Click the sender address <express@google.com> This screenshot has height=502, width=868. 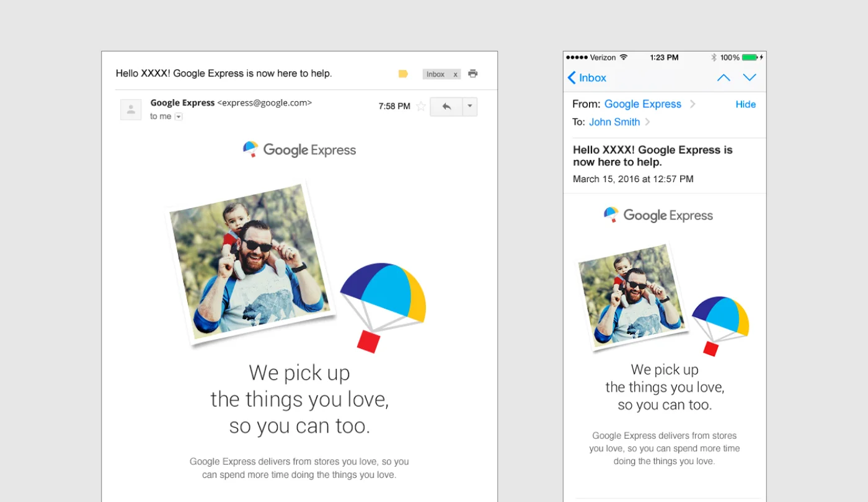(265, 103)
